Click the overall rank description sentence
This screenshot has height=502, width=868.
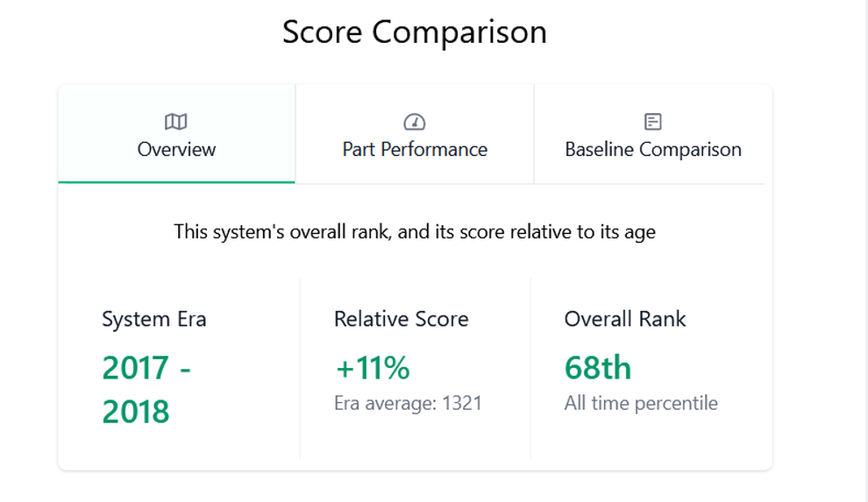coord(415,231)
